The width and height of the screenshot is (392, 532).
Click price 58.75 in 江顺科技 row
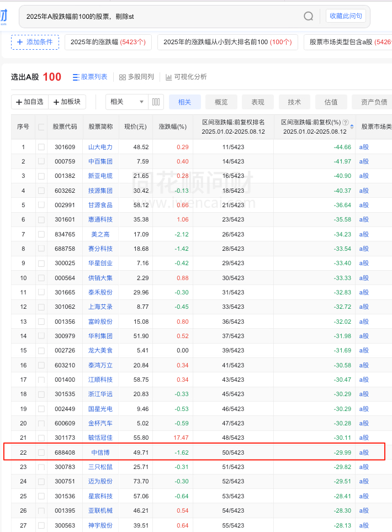pos(141,380)
